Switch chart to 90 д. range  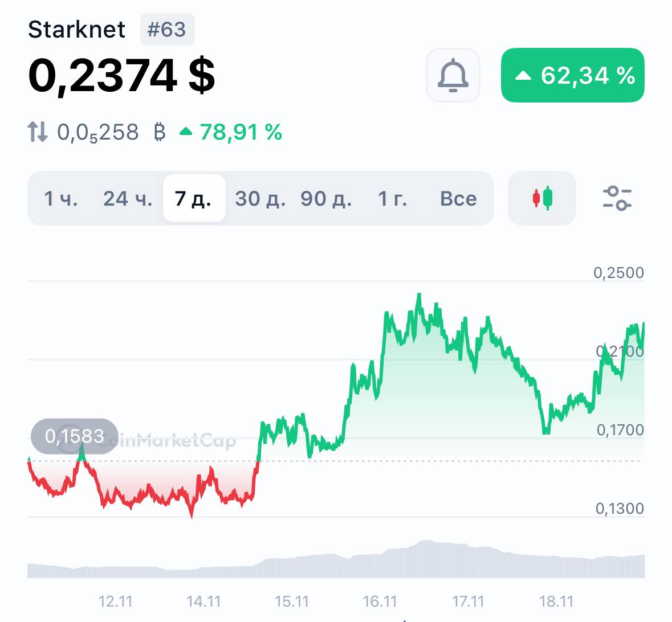pyautogui.click(x=326, y=198)
